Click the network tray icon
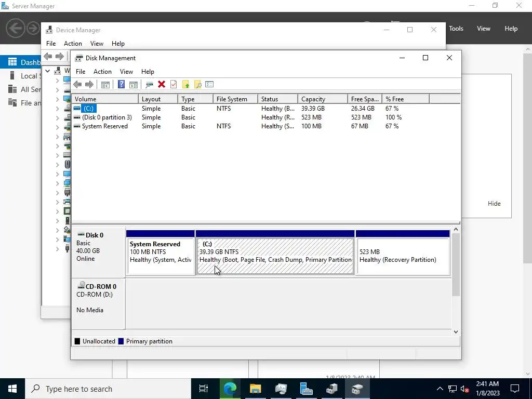 pos(453,389)
